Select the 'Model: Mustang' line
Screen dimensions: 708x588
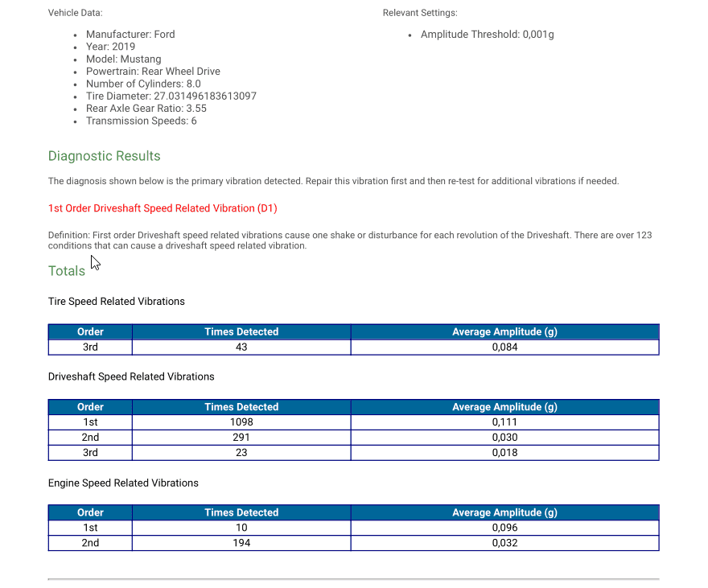[124, 59]
